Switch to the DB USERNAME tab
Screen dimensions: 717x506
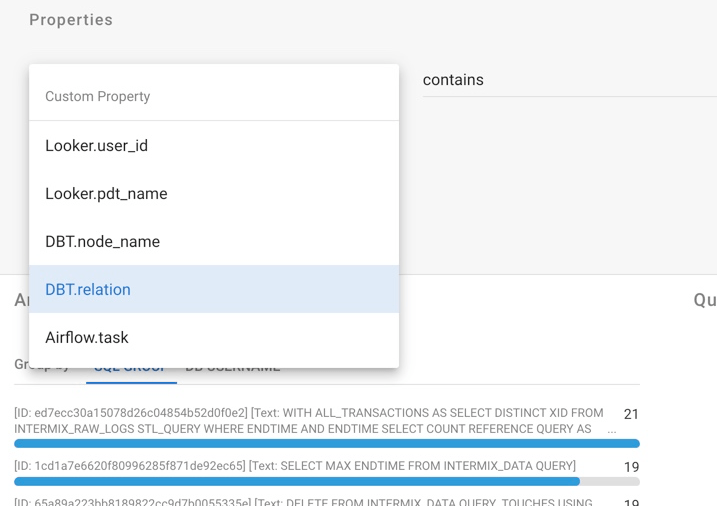point(233,369)
